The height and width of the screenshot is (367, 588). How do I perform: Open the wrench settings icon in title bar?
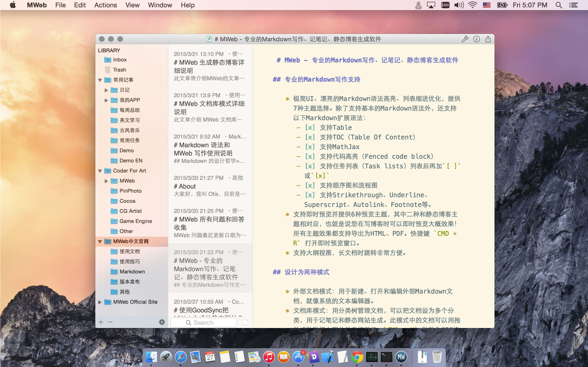click(x=465, y=39)
